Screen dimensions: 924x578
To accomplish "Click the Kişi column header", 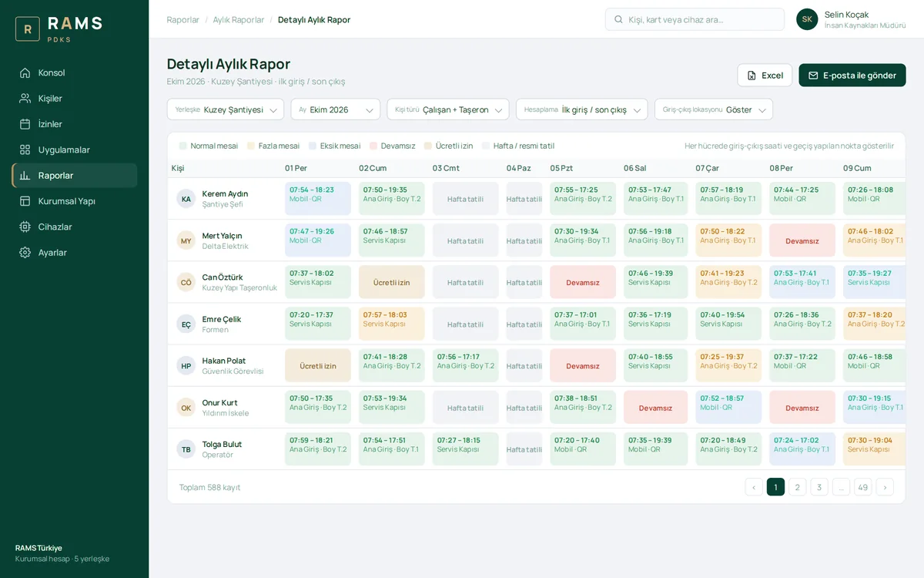I will (x=178, y=168).
